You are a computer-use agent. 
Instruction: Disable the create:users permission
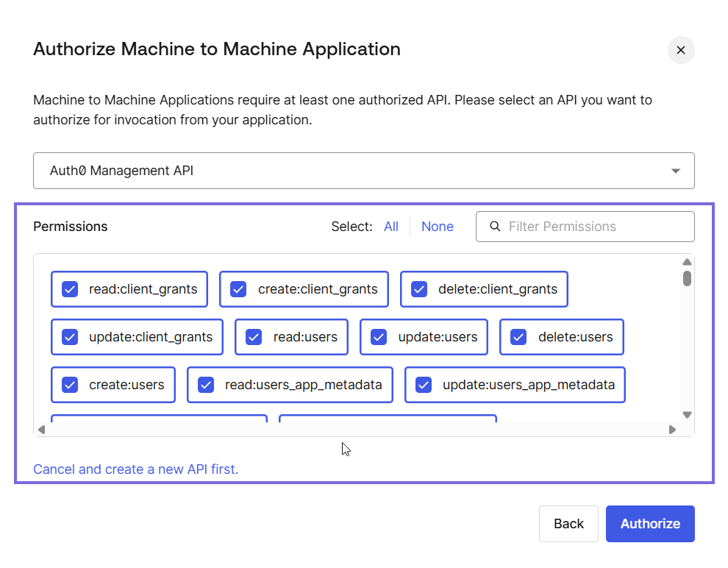pos(68,385)
